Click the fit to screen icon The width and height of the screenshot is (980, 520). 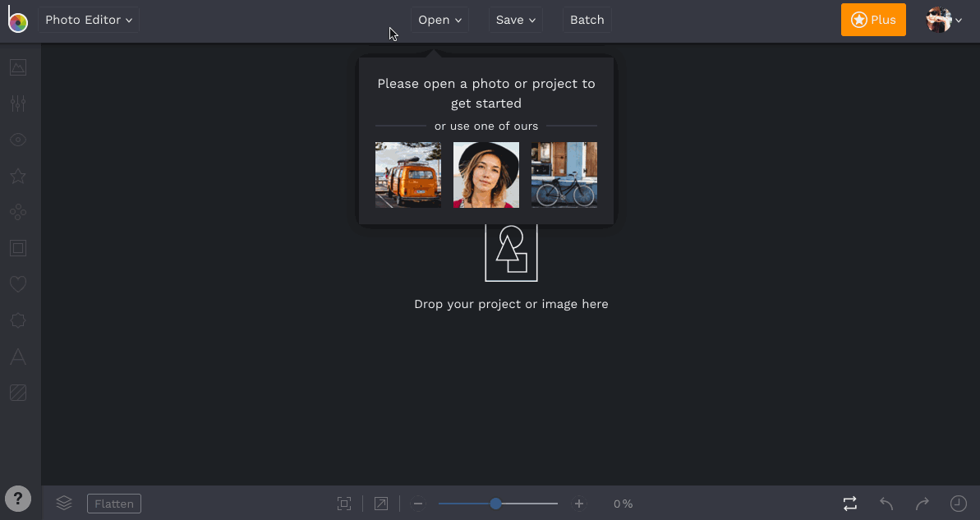[343, 504]
